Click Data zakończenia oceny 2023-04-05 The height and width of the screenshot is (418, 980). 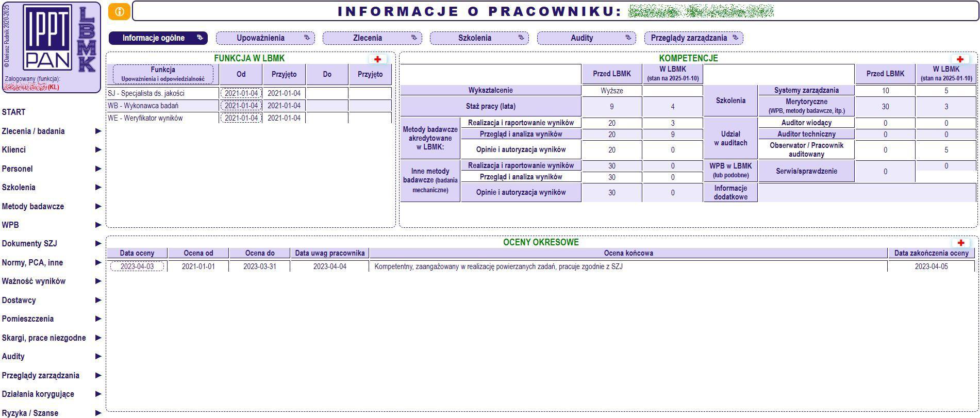click(932, 266)
